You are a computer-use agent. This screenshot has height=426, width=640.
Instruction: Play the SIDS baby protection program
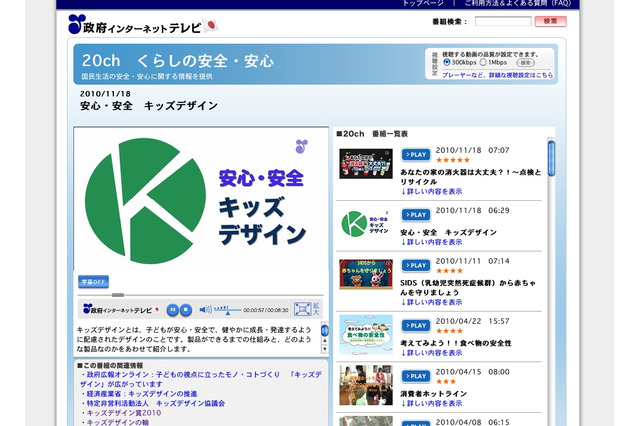pos(416,265)
